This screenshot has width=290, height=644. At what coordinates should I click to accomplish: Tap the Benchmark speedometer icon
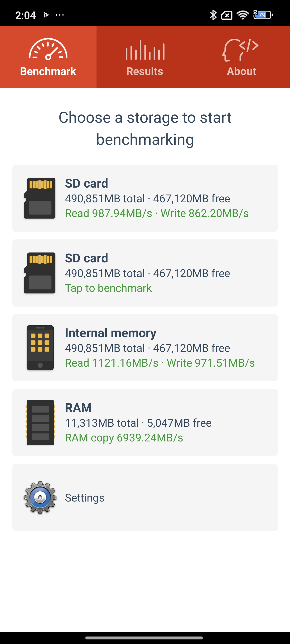[48, 49]
